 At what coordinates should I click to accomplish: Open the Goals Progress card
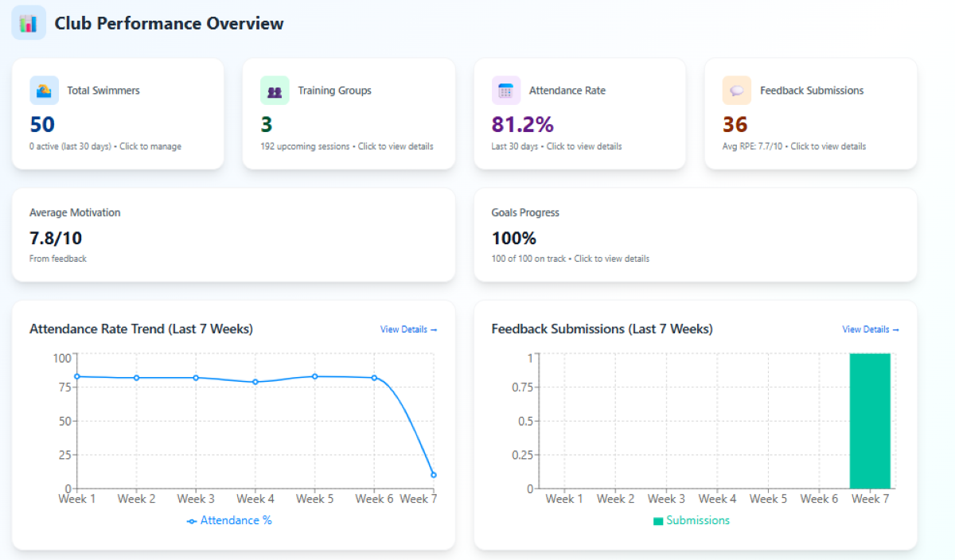pos(695,235)
